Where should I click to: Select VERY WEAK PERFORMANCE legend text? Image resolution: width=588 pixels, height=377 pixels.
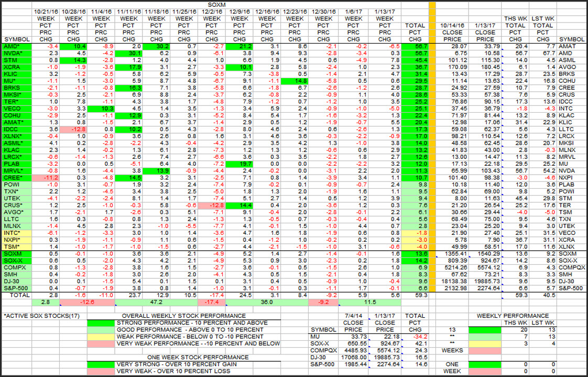199,343
